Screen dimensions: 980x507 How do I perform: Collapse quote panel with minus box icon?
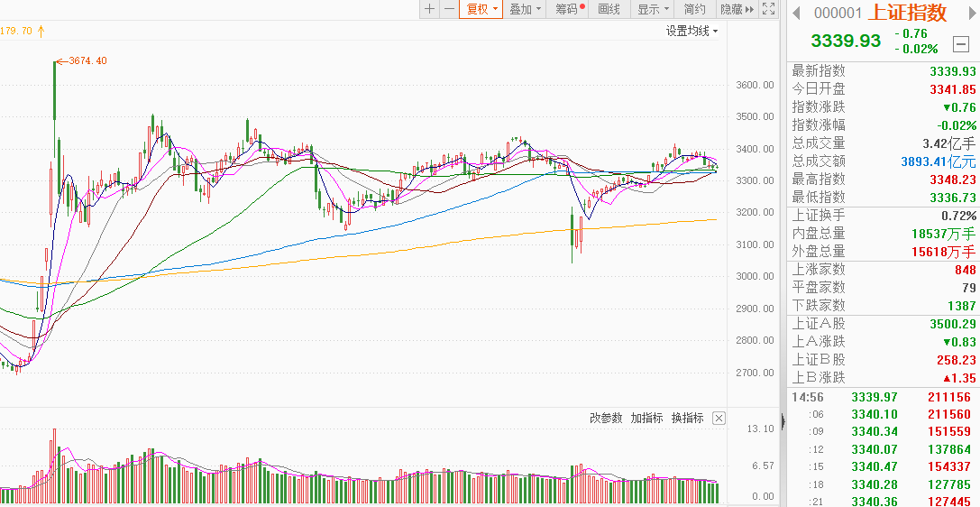pyautogui.click(x=960, y=41)
